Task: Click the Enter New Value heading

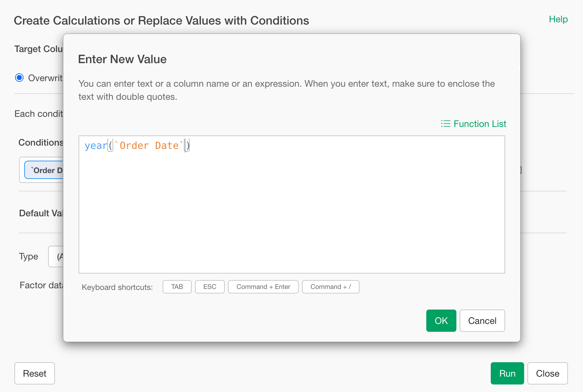Action: tap(122, 59)
